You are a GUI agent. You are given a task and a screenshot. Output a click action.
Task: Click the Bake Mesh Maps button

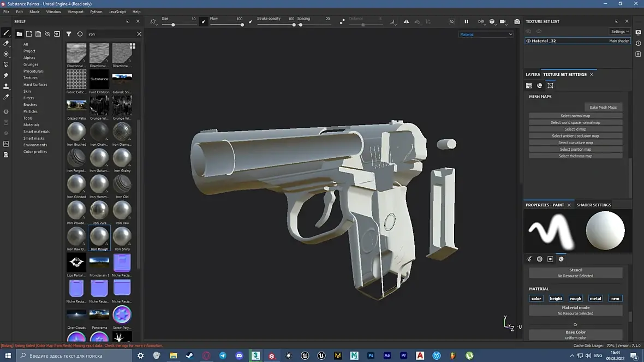(603, 108)
